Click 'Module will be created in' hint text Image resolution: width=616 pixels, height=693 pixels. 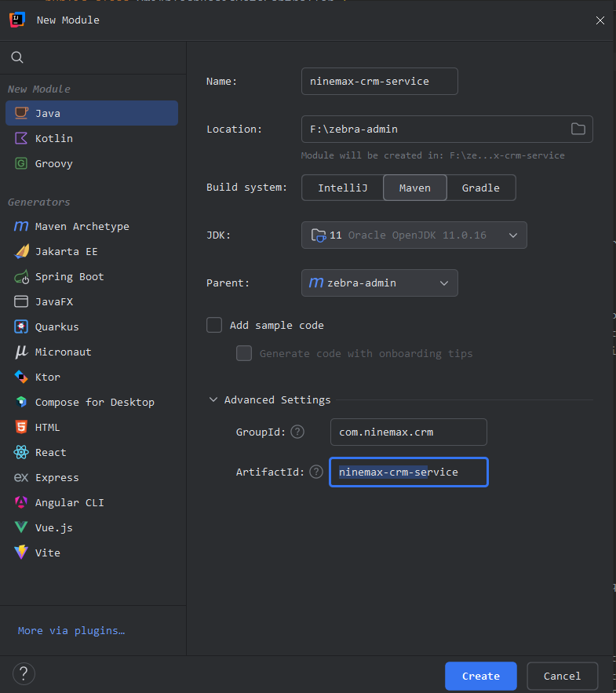432,155
